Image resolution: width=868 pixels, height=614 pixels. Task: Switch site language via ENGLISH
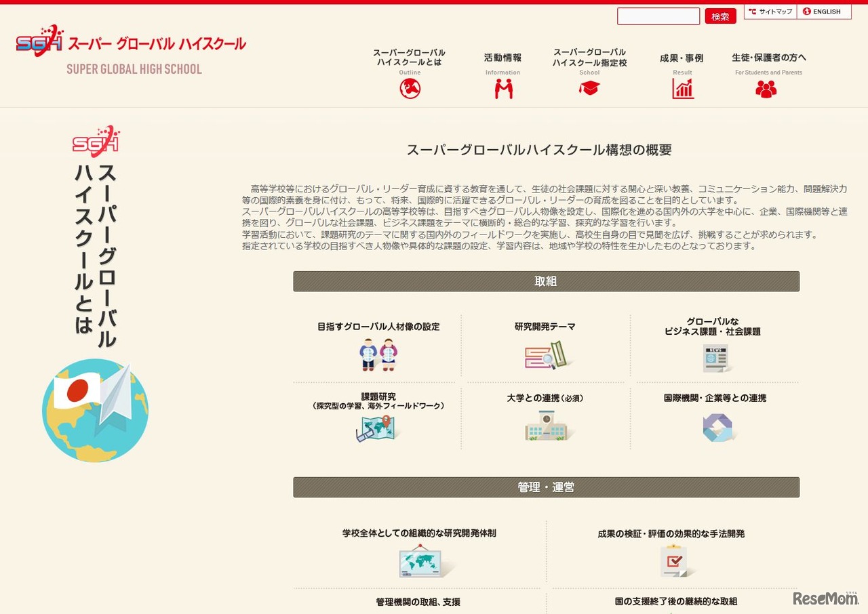pos(824,11)
